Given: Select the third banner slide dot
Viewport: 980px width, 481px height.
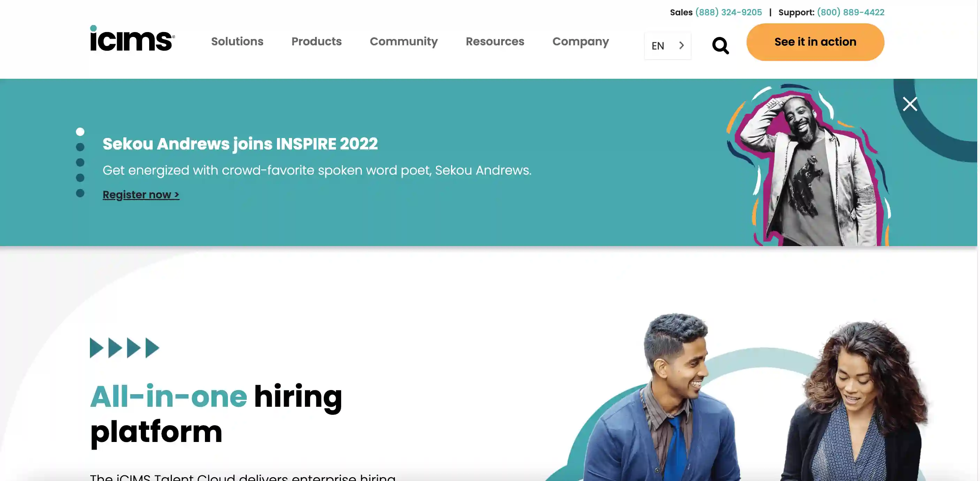Looking at the screenshot, I should [80, 162].
